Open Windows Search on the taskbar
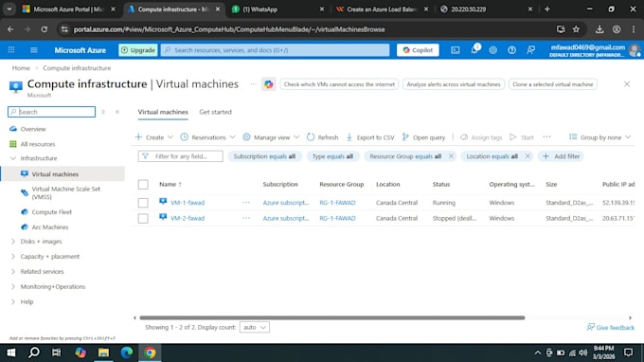Viewport: 644px width, 362px height. coord(34,353)
